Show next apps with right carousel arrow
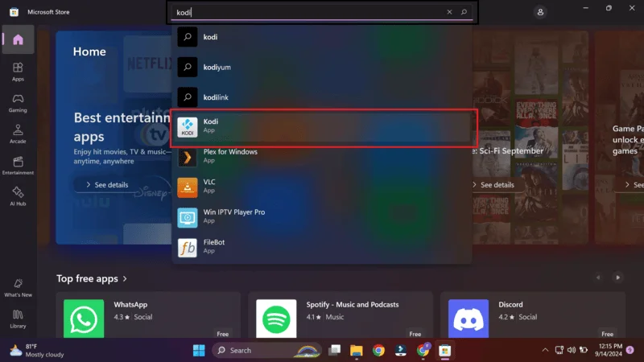644x362 pixels. [617, 278]
